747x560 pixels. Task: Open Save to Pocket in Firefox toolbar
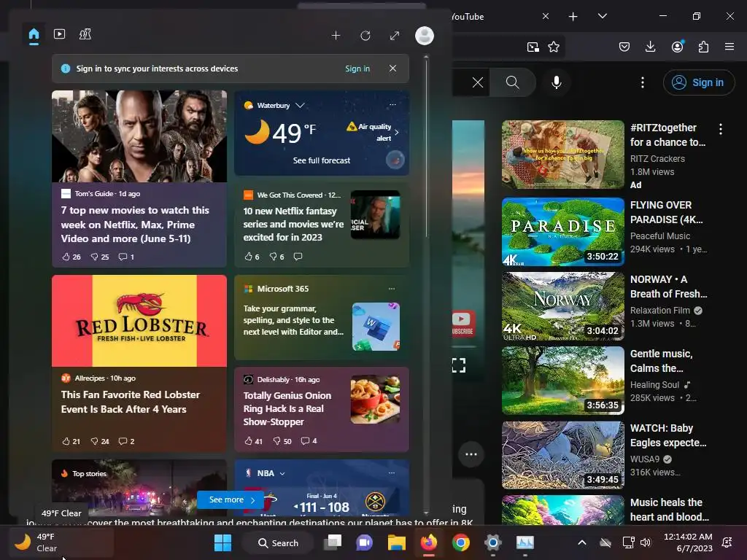[624, 47]
